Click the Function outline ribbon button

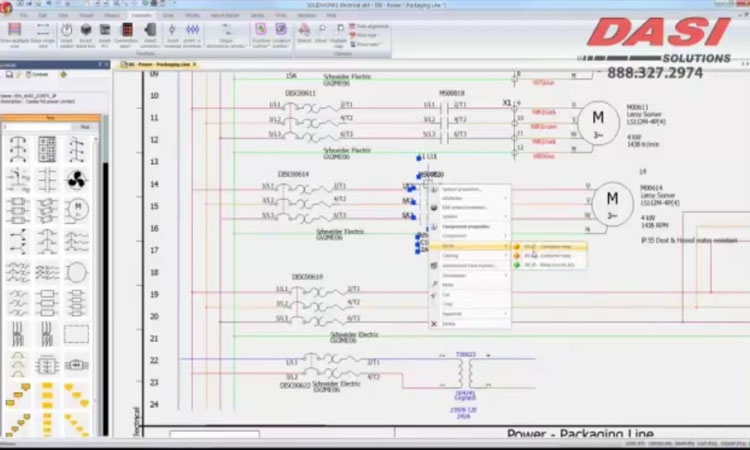[x=260, y=33]
